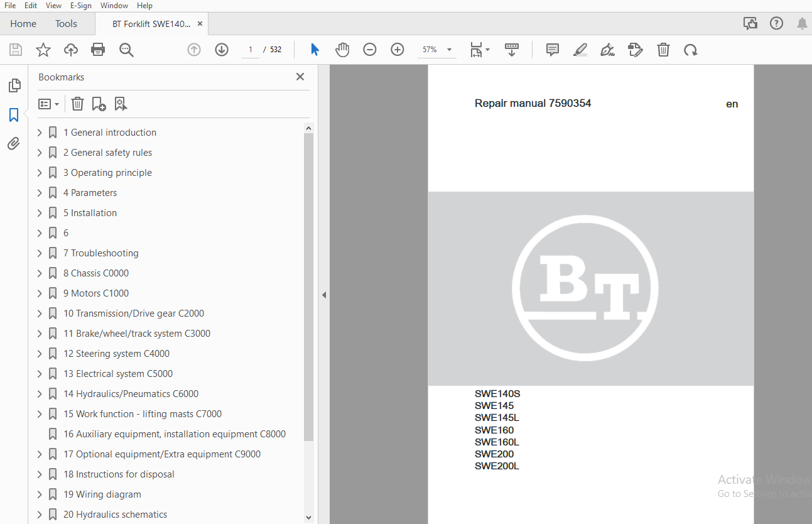This screenshot has width=812, height=524.
Task: Add a new bookmark
Action: click(99, 104)
